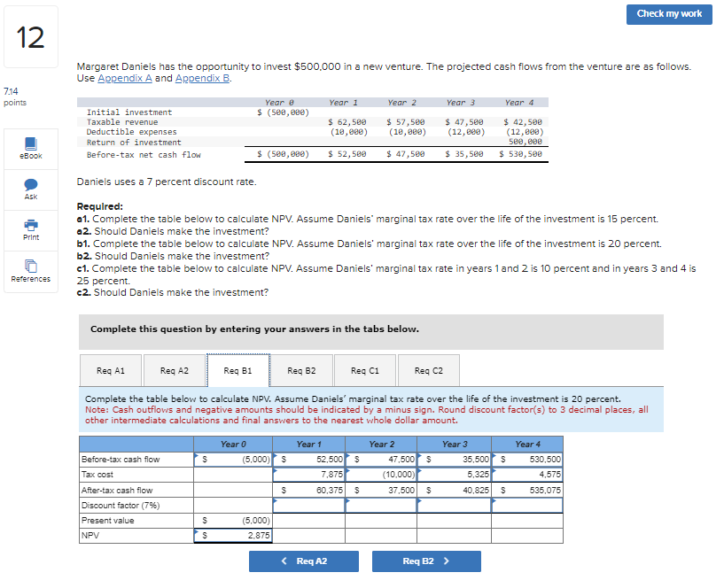
Task: Open the Appendix B link
Action: pyautogui.click(x=202, y=79)
